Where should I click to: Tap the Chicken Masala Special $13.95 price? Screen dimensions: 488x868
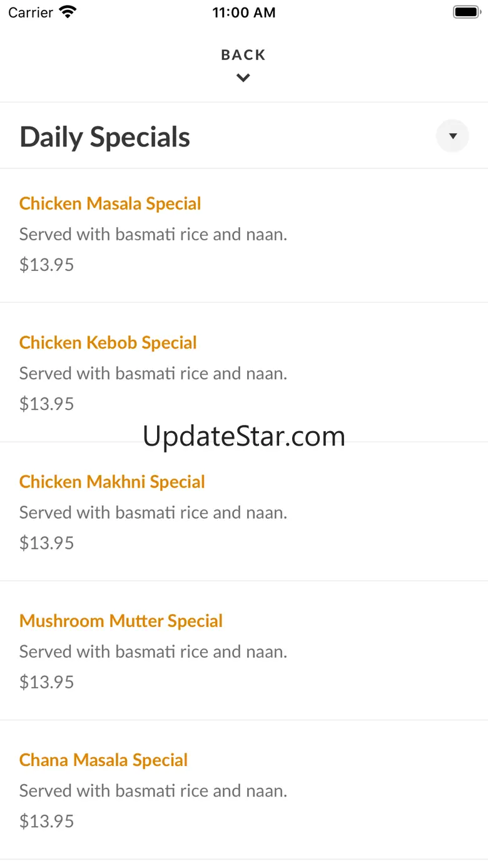click(x=47, y=265)
